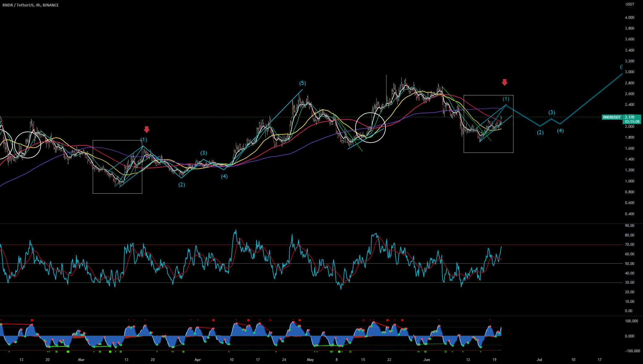Image resolution: width=643 pixels, height=364 pixels.
Task: Select the wave (2) label below late March low
Action: [181, 185]
